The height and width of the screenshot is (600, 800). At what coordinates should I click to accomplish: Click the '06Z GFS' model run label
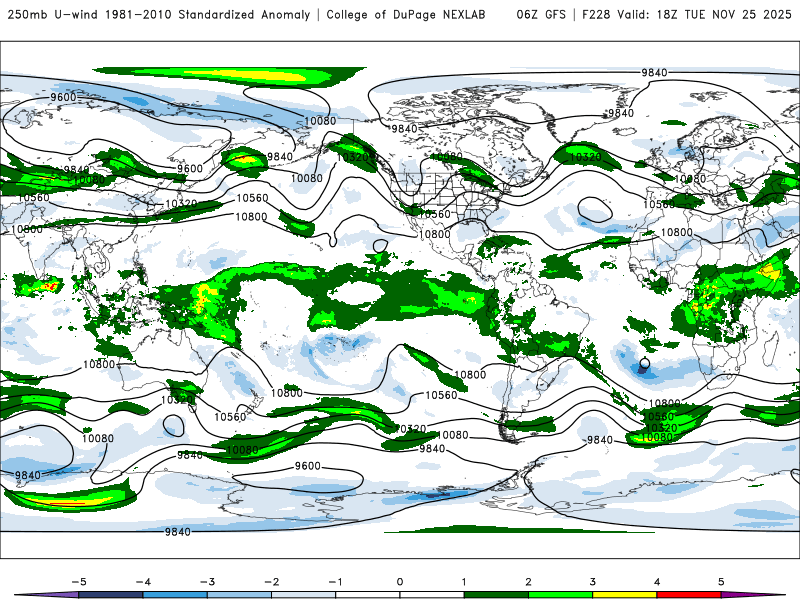[x=541, y=15]
